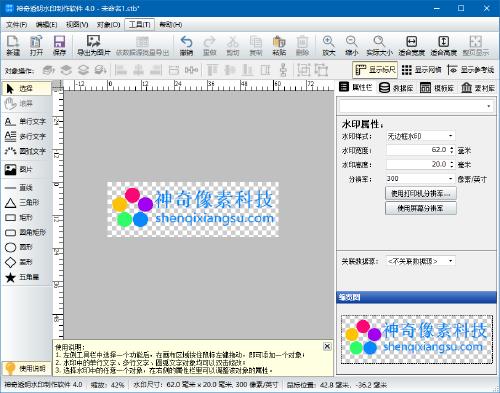Toggle Show Grid (显示网格)
The width and height of the screenshot is (500, 393).
coord(421,70)
